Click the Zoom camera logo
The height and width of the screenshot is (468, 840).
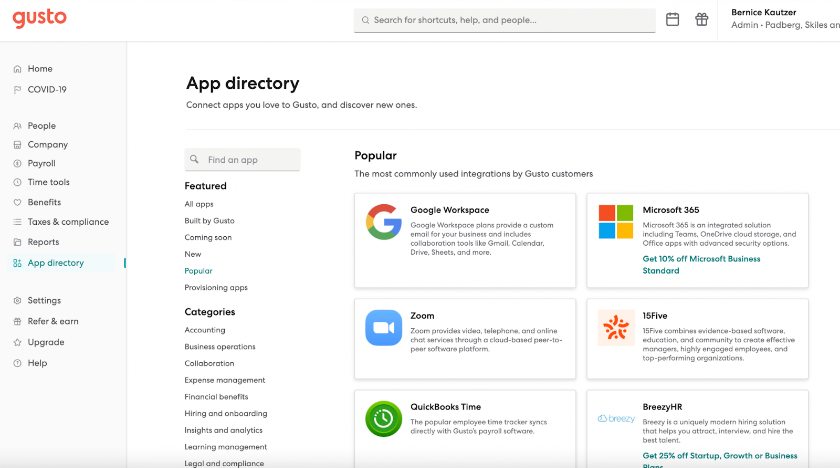pos(384,328)
